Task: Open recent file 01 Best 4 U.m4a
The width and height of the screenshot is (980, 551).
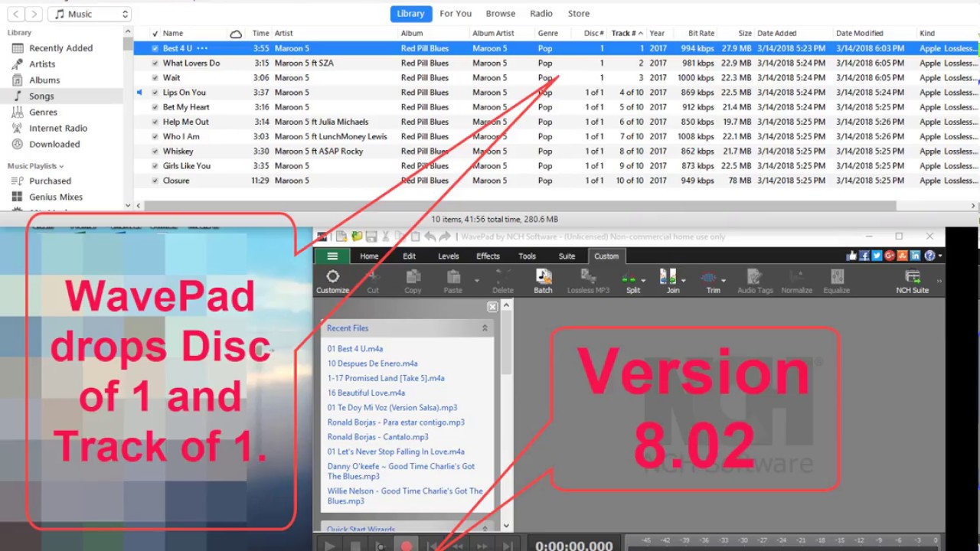Action: click(x=355, y=348)
